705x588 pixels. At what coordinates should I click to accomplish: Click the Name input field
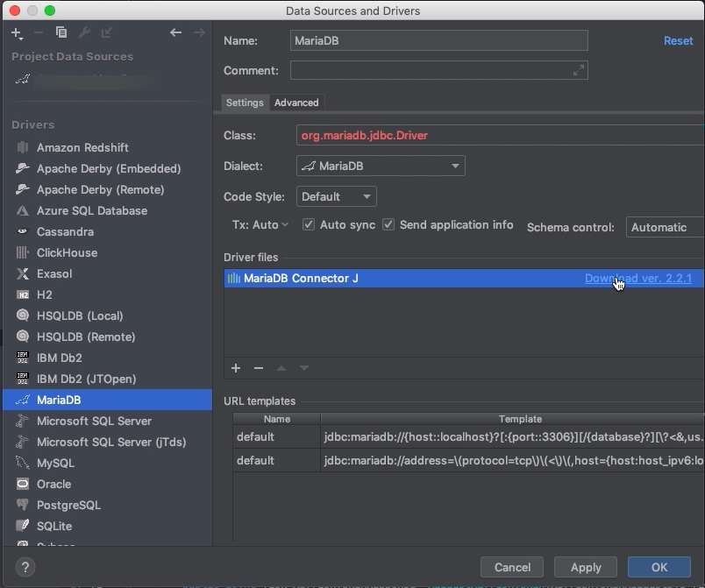pos(438,40)
